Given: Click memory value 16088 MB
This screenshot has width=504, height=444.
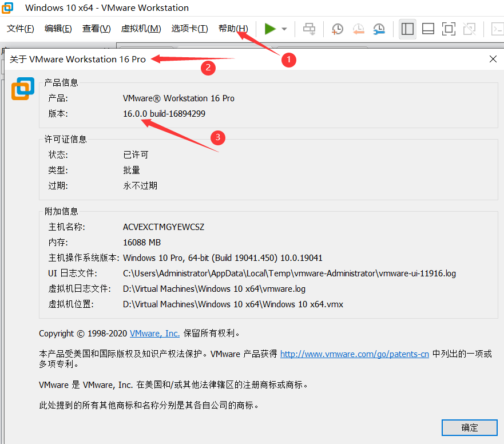Looking at the screenshot, I should 142,243.
